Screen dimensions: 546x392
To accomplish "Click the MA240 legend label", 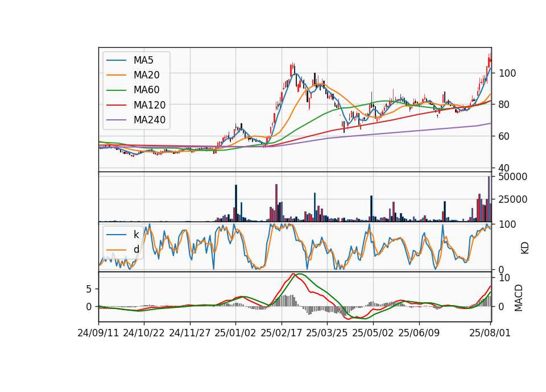I will [x=150, y=120].
